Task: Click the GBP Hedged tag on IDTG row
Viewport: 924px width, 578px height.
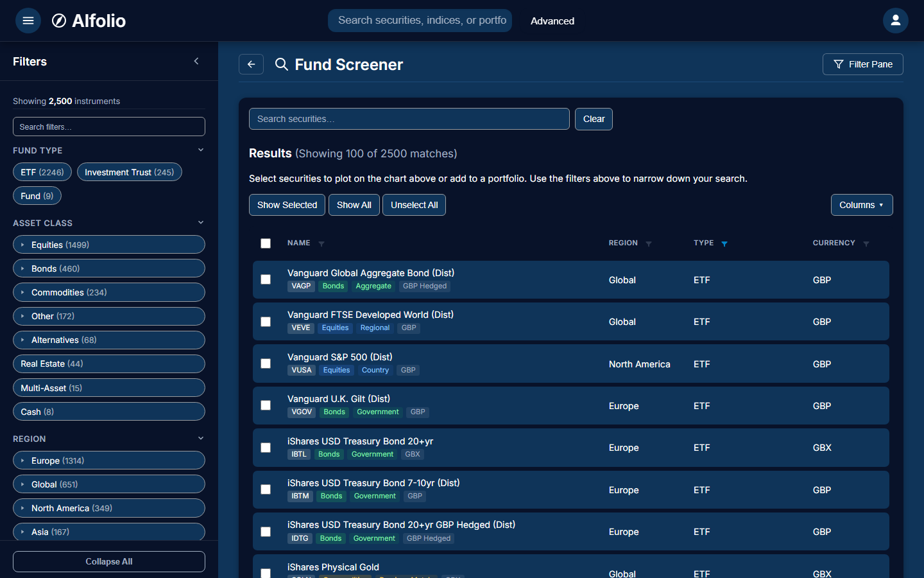Action: (429, 539)
